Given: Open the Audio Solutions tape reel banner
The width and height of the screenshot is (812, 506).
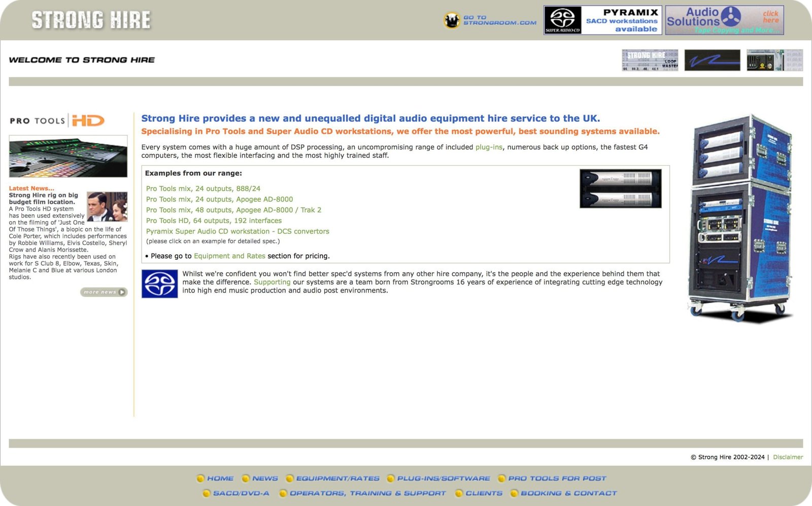Looking at the screenshot, I should 724,20.
